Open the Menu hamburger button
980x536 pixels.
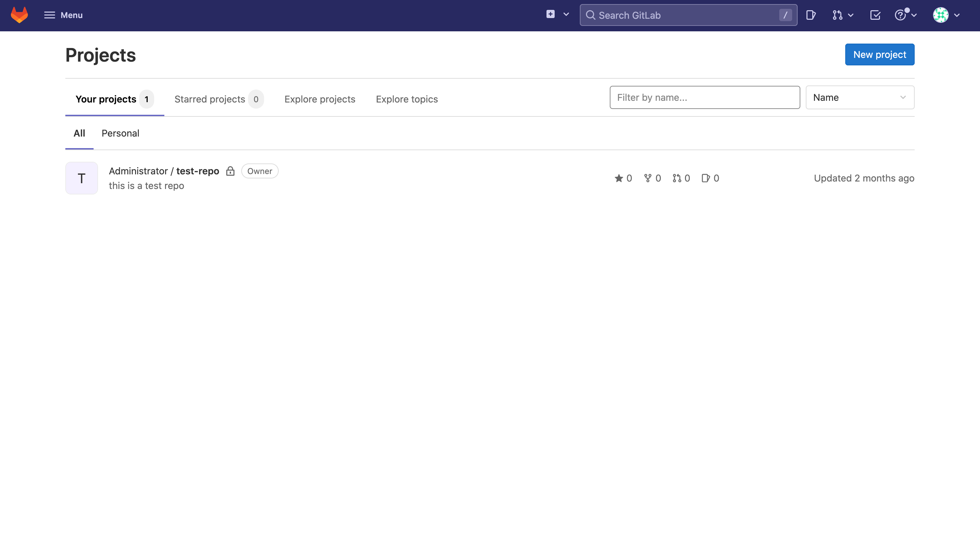coord(63,15)
